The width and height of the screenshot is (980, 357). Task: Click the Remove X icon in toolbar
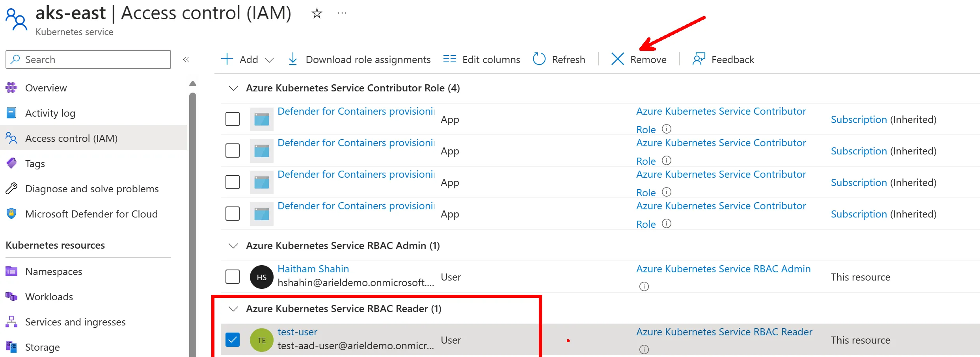pyautogui.click(x=617, y=59)
